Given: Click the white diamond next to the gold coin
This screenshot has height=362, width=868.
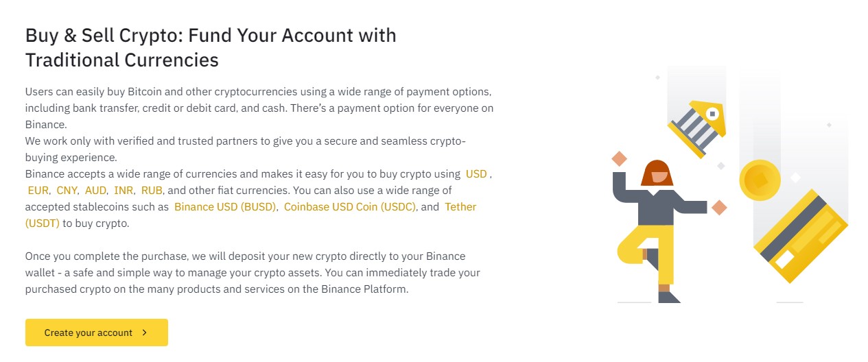Looking at the screenshot, I should (795, 178).
